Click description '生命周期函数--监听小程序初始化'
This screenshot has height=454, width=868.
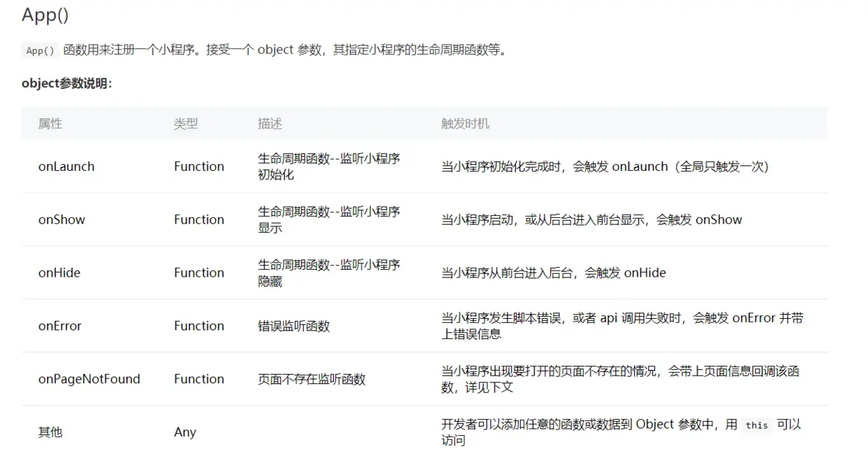[x=329, y=167]
